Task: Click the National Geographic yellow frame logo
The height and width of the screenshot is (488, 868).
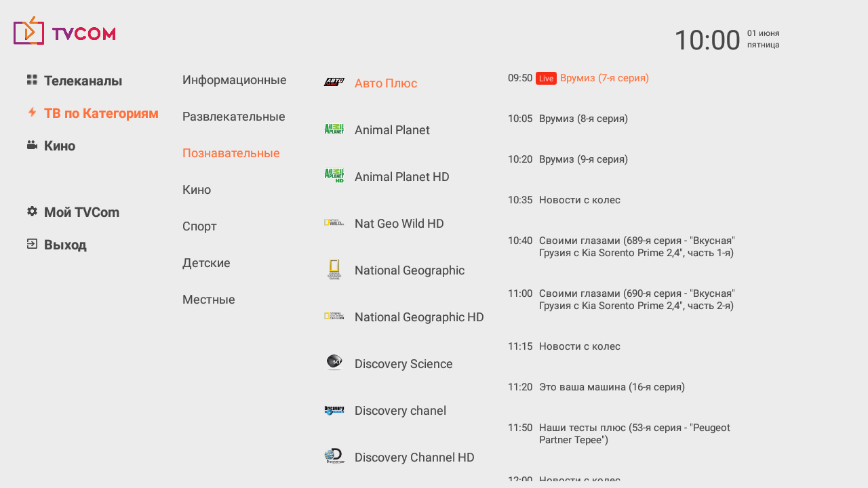Action: click(334, 270)
